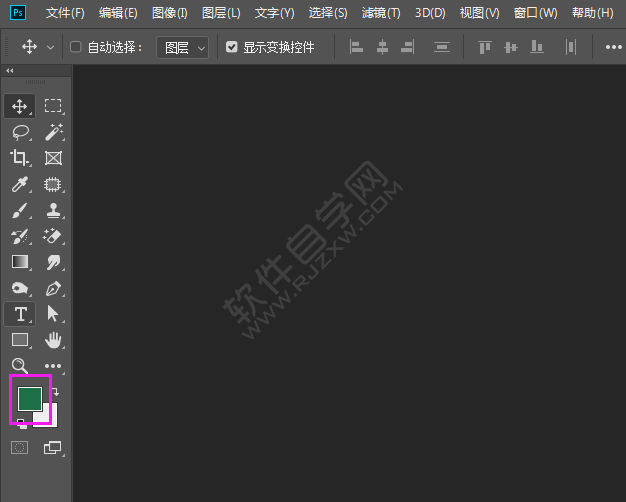This screenshot has width=626, height=502.
Task: Select the Brush tool
Action: (20, 210)
